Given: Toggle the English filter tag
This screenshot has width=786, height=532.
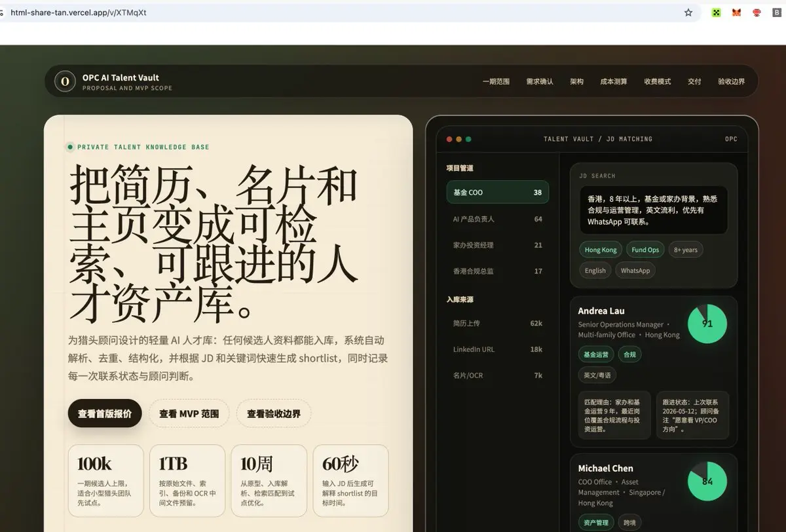Looking at the screenshot, I should point(595,271).
